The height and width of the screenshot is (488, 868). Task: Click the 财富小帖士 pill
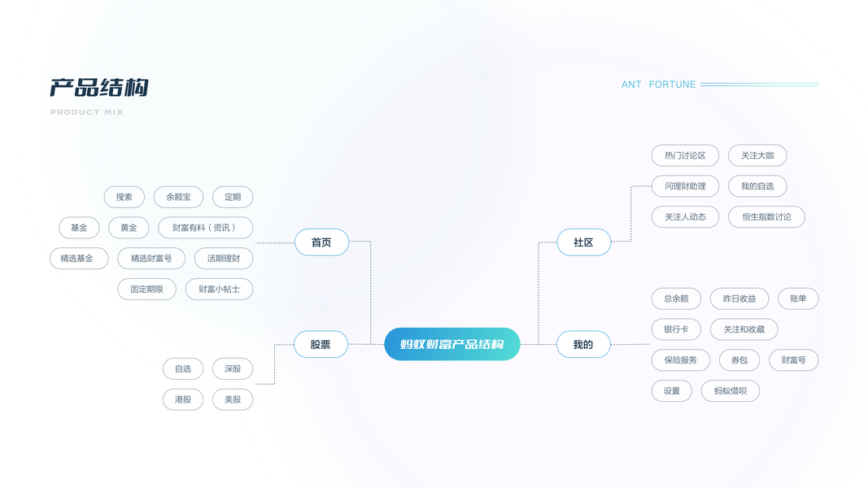pyautogui.click(x=219, y=289)
